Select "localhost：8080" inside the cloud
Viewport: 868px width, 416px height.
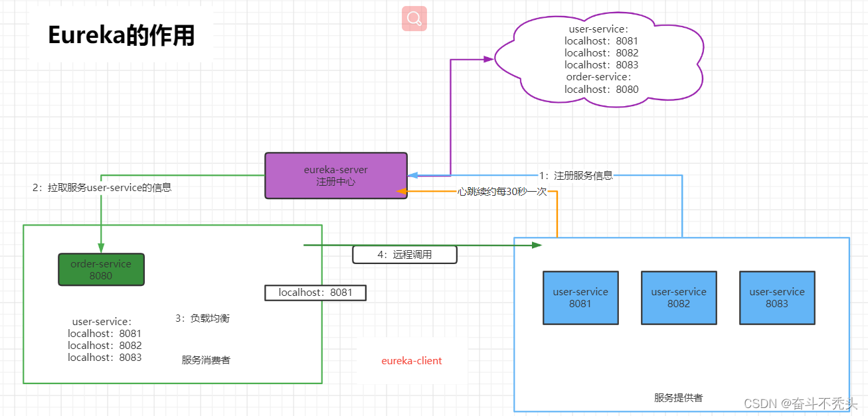(x=602, y=90)
